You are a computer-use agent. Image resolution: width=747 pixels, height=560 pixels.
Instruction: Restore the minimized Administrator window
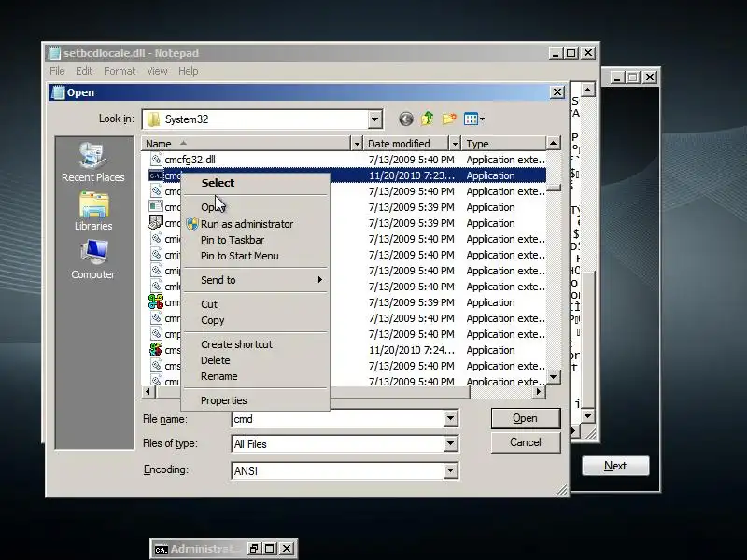point(253,549)
